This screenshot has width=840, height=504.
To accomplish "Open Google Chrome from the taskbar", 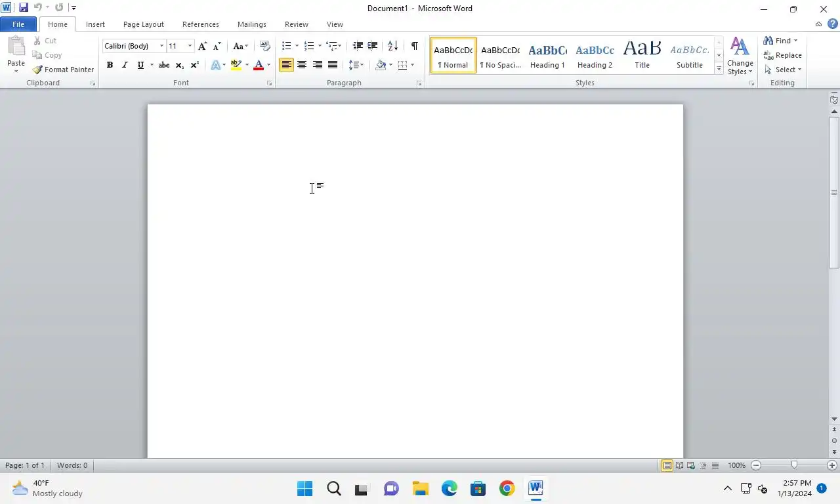I will coord(507,488).
